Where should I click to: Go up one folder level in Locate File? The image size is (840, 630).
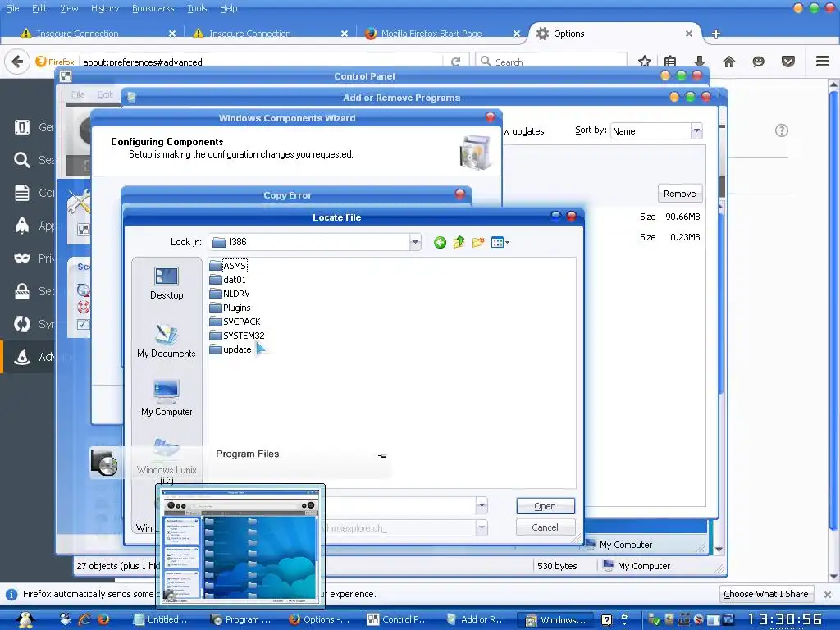click(x=459, y=242)
